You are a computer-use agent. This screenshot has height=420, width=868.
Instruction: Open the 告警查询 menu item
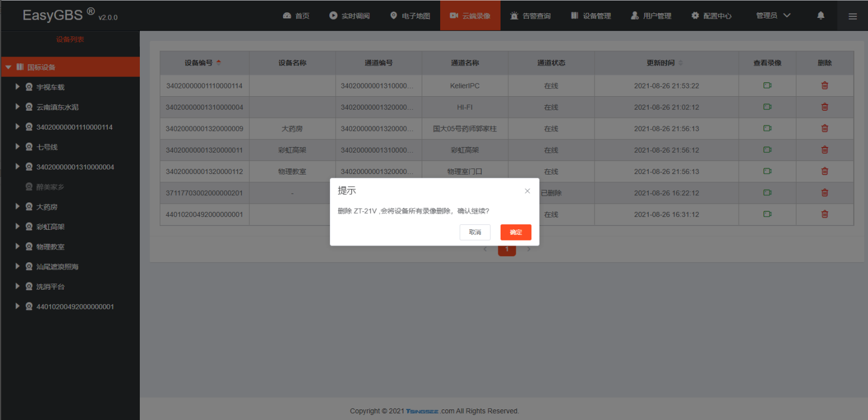tap(531, 16)
